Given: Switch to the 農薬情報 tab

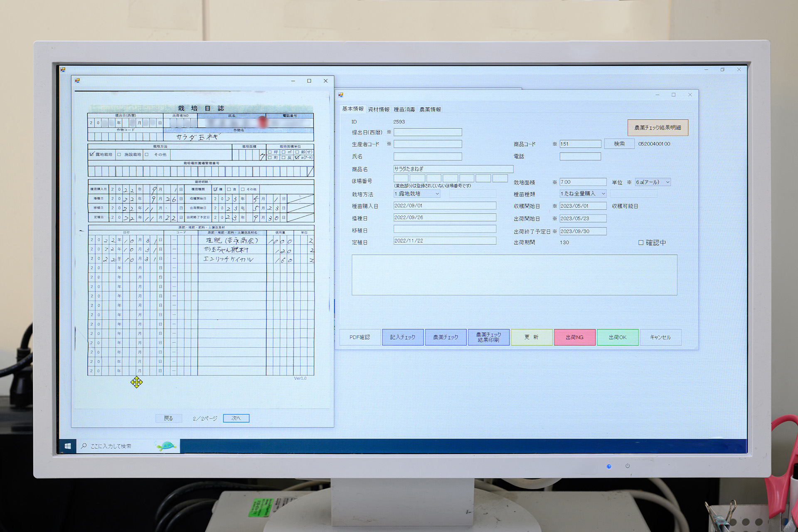Looking at the screenshot, I should click(430, 109).
